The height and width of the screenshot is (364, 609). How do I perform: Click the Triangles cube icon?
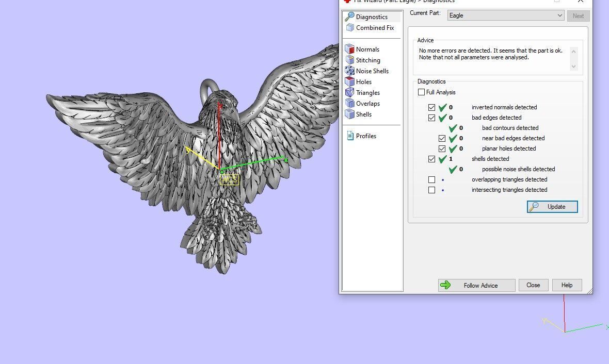coord(349,92)
